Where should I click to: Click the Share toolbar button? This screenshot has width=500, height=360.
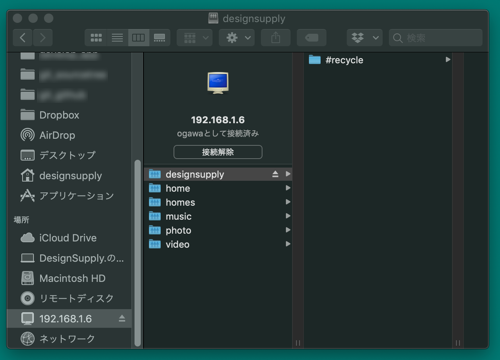tap(275, 38)
